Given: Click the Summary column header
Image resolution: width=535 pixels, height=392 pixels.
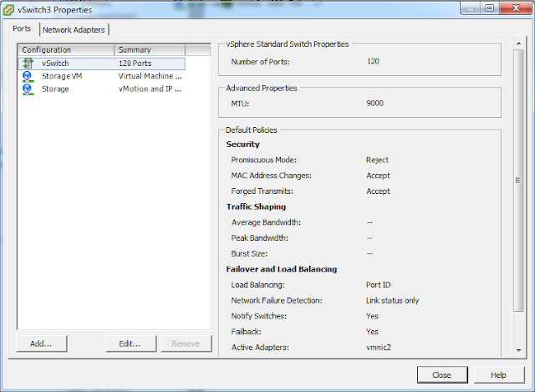Looking at the screenshot, I should pyautogui.click(x=150, y=50).
